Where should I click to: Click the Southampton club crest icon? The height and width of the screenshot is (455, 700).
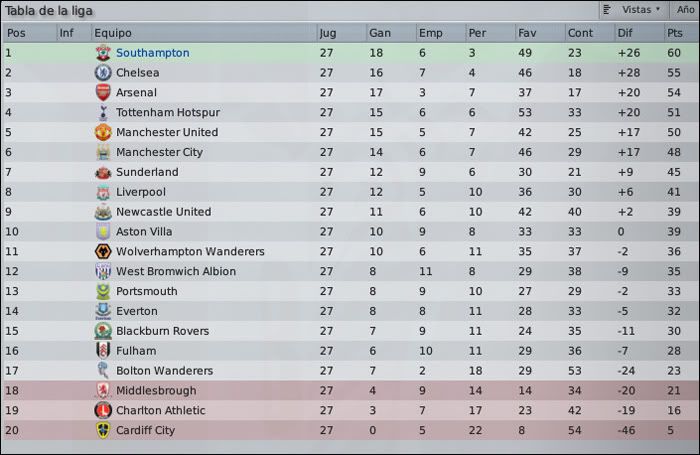(x=103, y=53)
